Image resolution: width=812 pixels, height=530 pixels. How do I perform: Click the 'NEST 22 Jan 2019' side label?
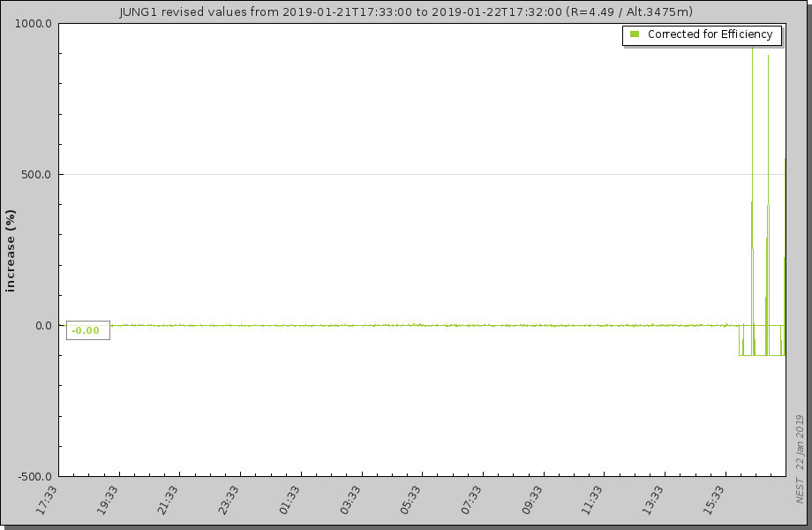coord(801,458)
